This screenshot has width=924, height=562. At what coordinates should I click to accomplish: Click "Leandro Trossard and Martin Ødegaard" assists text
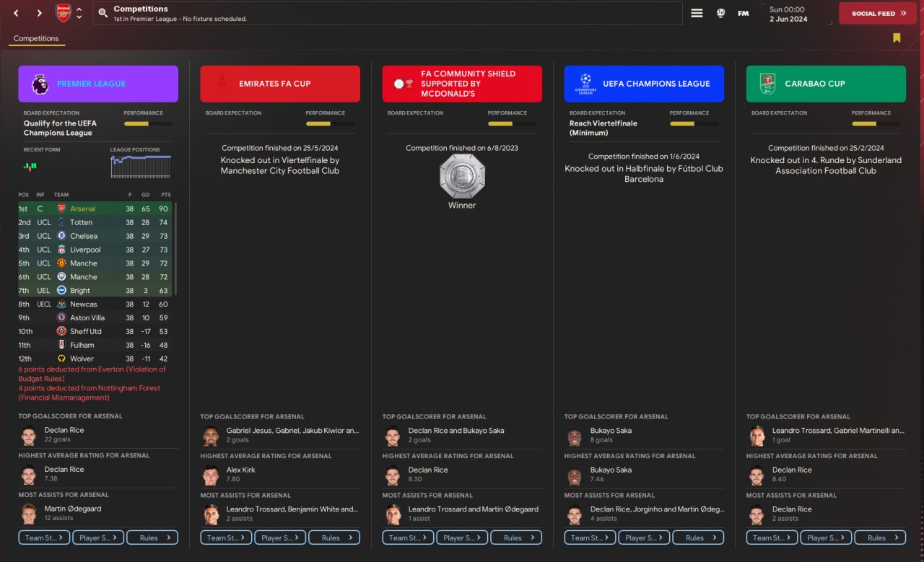point(473,509)
